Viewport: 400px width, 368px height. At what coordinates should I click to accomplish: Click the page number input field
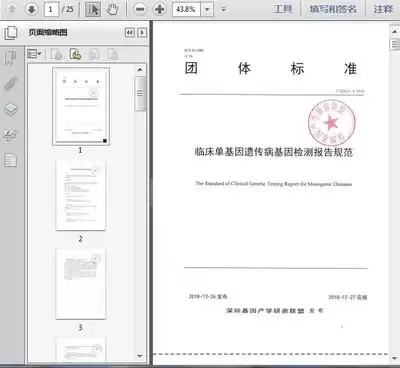51,9
